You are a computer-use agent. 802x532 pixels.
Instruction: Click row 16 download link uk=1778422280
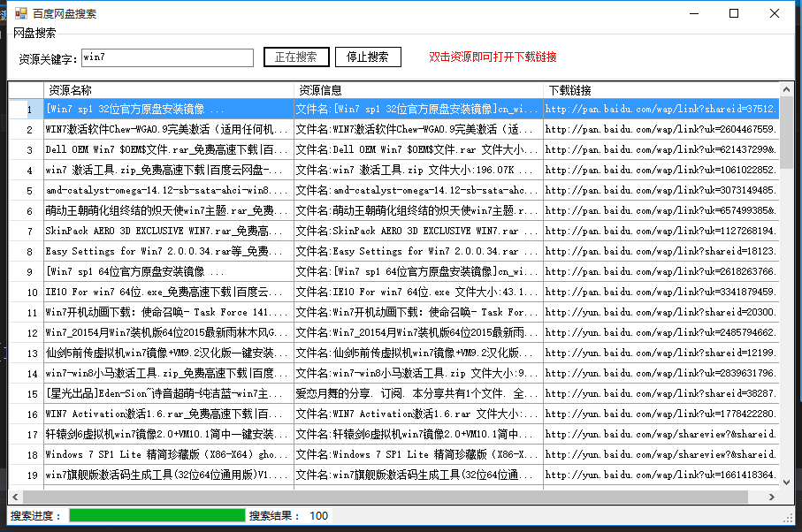point(661,414)
